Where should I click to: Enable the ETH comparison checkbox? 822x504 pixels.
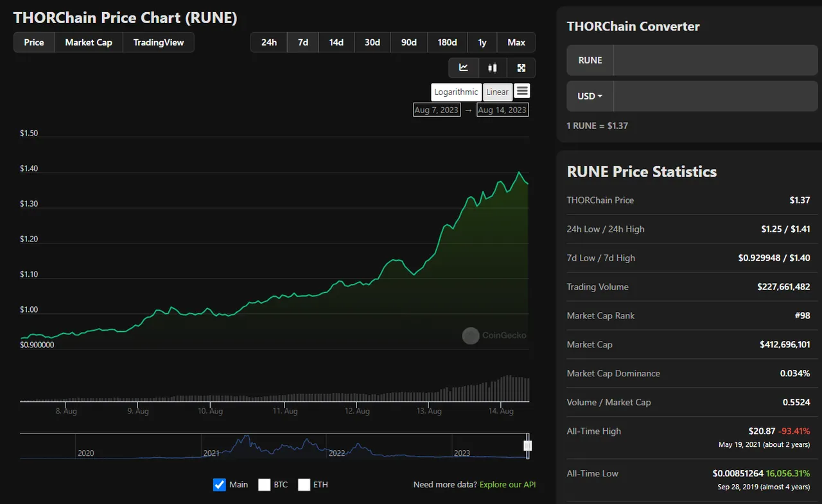tap(304, 485)
